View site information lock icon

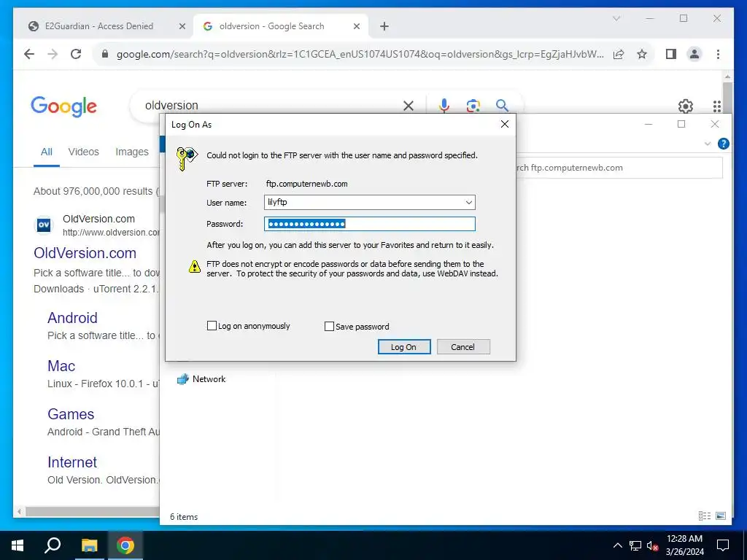pos(105,54)
